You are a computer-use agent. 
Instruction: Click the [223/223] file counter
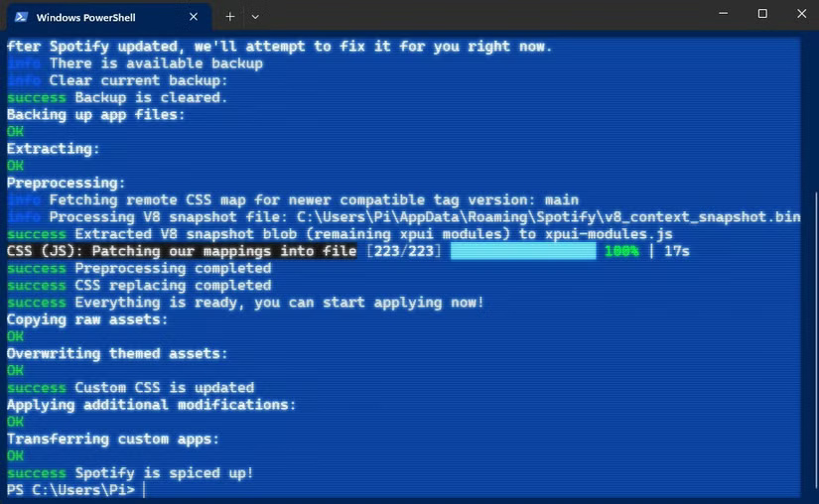(404, 251)
